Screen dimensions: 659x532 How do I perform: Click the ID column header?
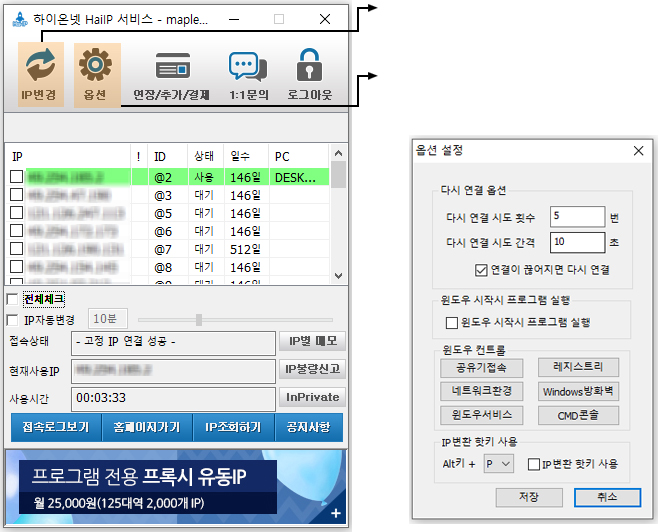tap(168, 156)
